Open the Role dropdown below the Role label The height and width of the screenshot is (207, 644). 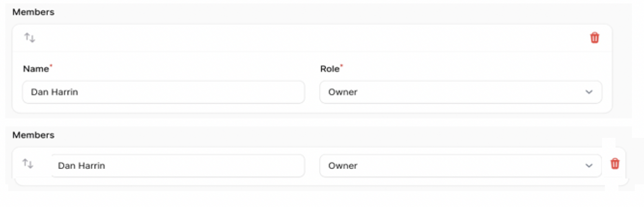pos(460,92)
